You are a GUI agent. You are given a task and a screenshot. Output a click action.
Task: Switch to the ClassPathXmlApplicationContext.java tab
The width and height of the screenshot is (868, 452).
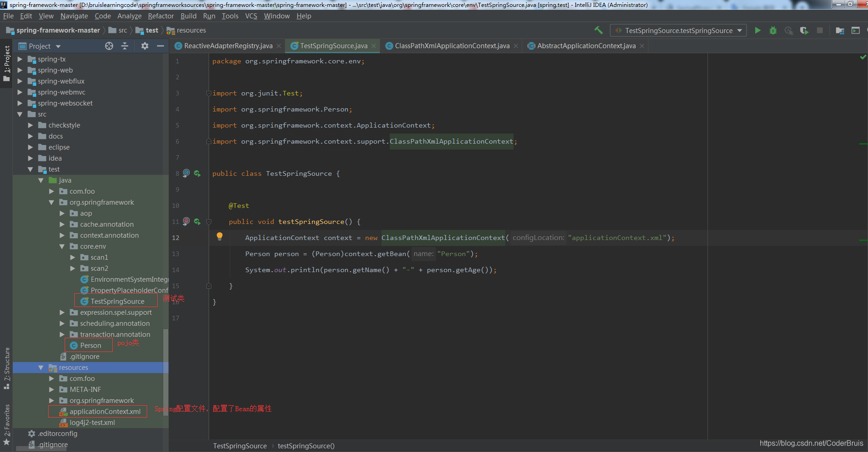click(x=452, y=46)
